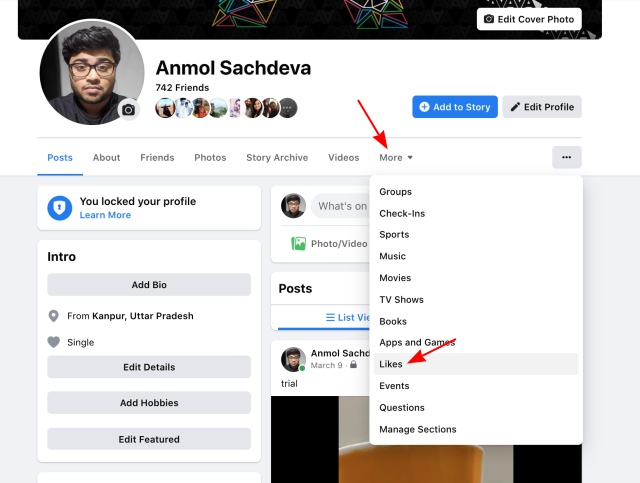Open Apps and Games menu entry

click(x=476, y=343)
